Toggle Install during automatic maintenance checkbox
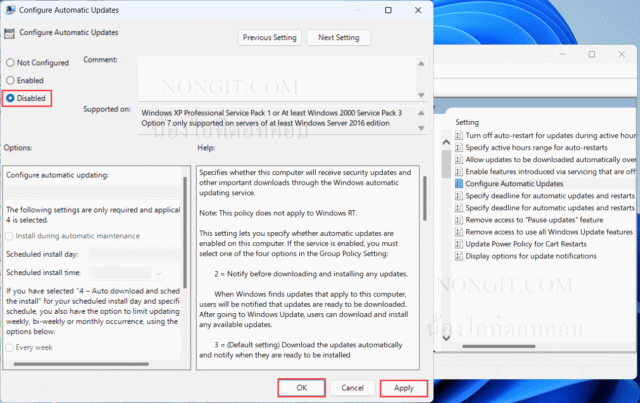 tap(9, 236)
